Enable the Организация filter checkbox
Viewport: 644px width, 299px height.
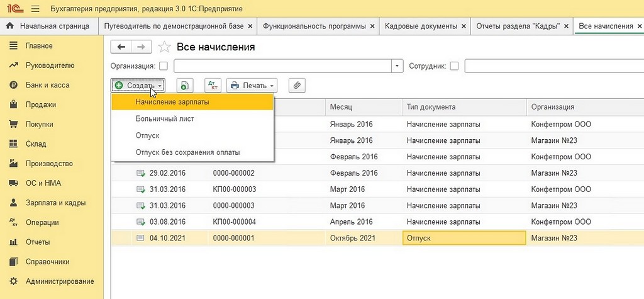pos(164,66)
